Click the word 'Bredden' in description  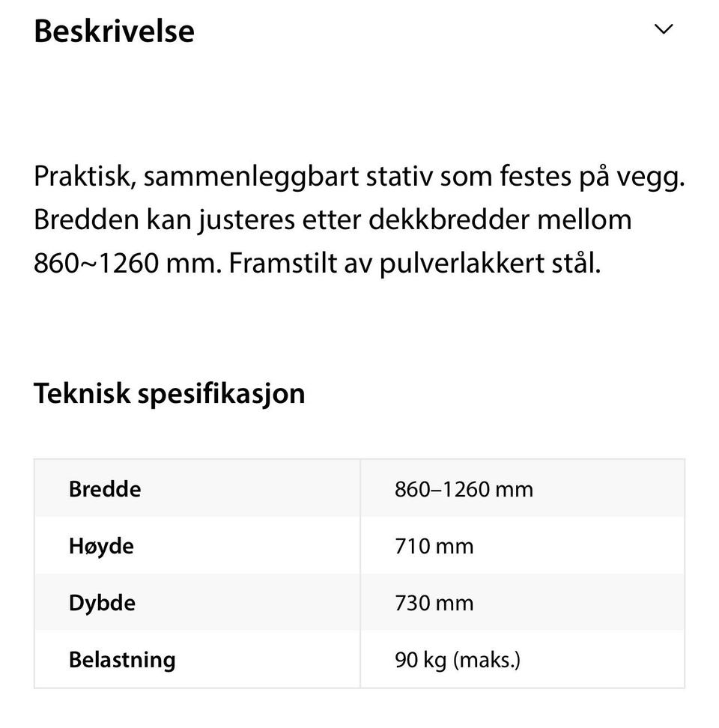pyautogui.click(x=86, y=219)
